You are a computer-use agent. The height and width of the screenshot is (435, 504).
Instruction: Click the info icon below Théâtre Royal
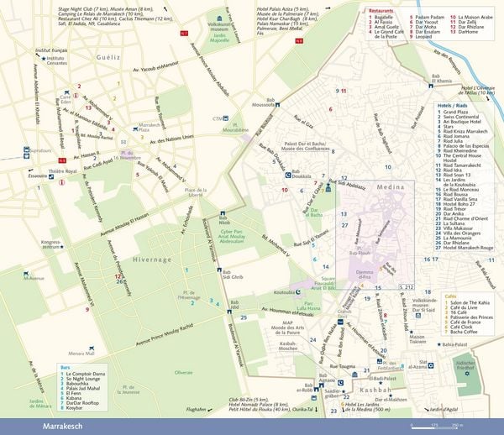(x=62, y=182)
